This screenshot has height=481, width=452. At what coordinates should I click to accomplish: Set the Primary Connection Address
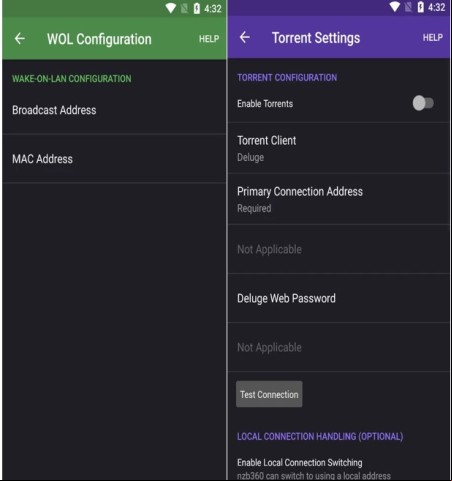[339, 199]
